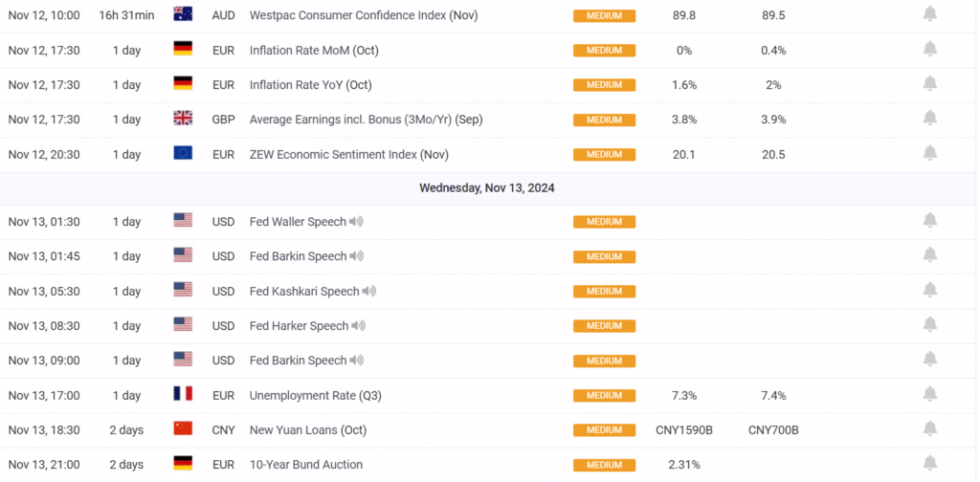Click the Australian flag icon
The height and width of the screenshot is (482, 980).
(183, 15)
